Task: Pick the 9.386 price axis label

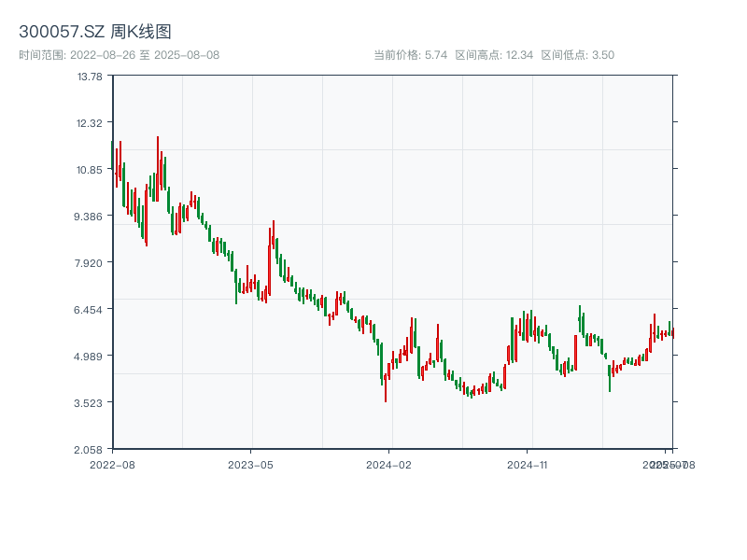Action: point(90,217)
